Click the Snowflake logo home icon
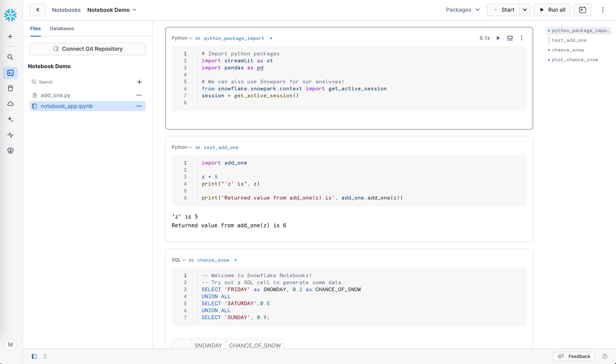 pyautogui.click(x=10, y=15)
